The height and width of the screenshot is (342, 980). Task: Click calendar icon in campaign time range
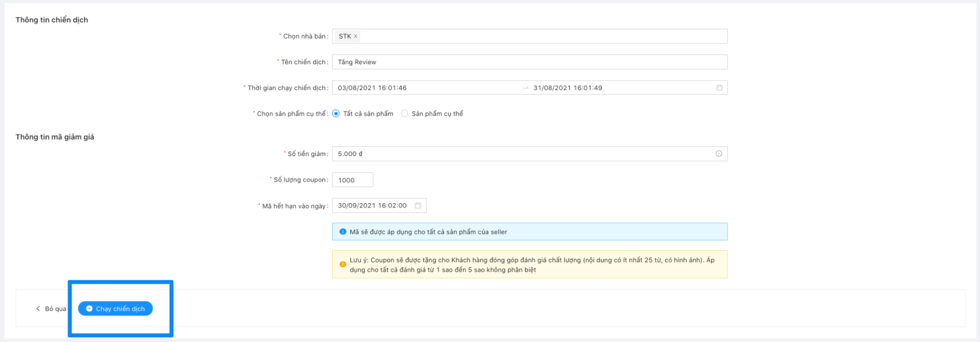(x=719, y=87)
